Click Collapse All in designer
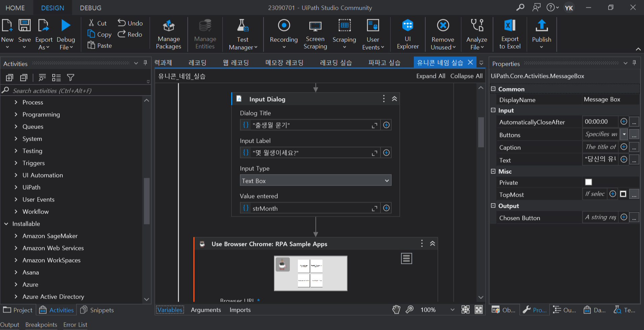The height and width of the screenshot is (330, 644). [466, 76]
